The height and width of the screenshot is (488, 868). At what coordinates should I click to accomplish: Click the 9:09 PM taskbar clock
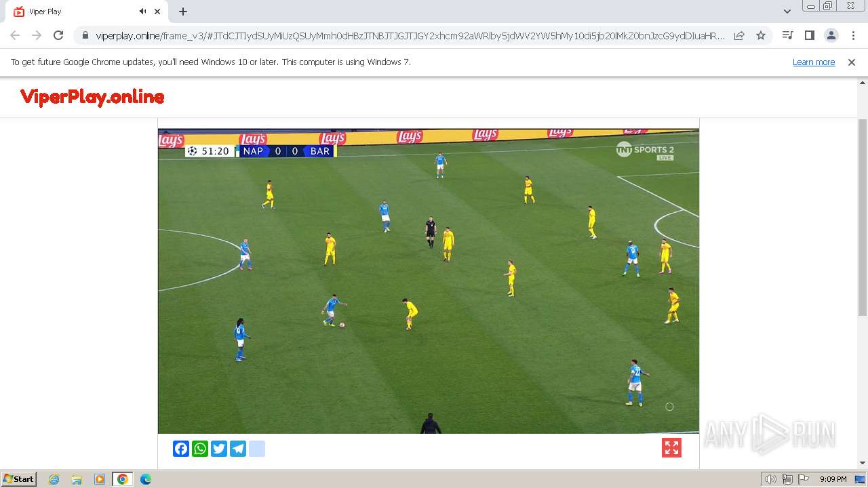[x=833, y=479]
